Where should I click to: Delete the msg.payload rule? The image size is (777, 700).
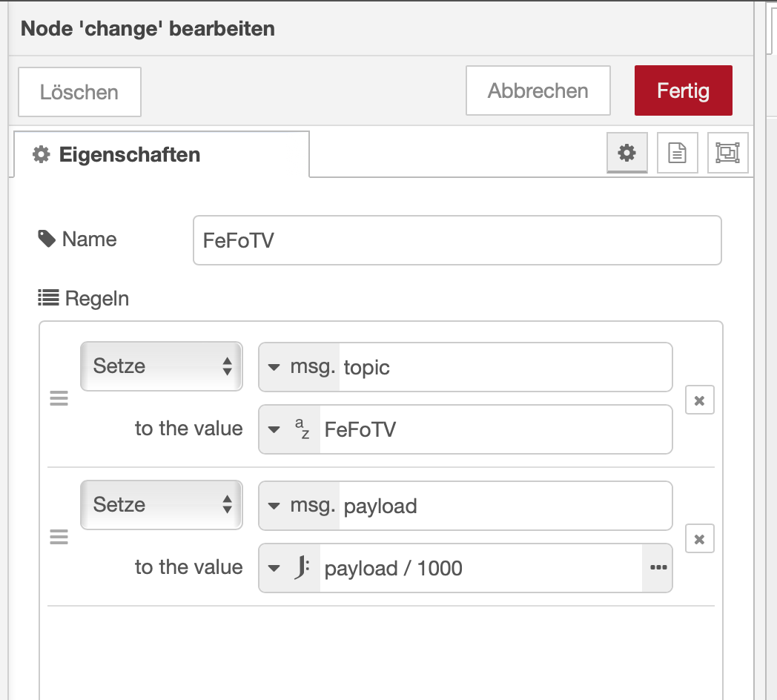point(699,539)
